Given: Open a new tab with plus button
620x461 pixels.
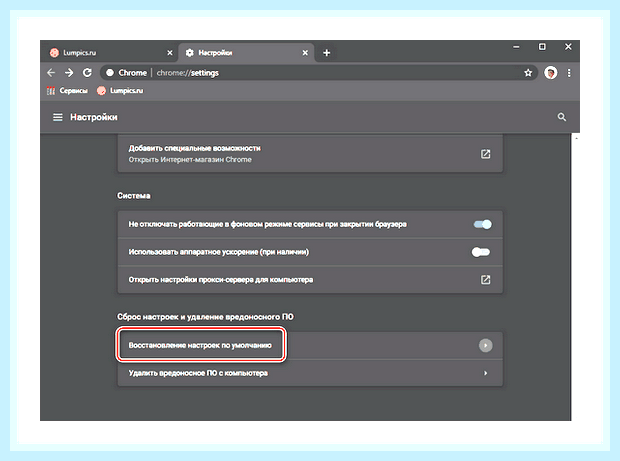Looking at the screenshot, I should (327, 53).
